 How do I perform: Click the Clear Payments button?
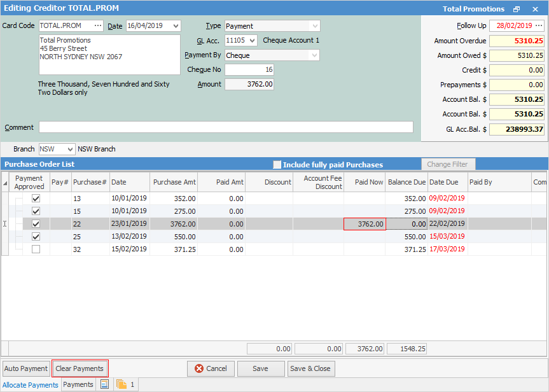80,368
